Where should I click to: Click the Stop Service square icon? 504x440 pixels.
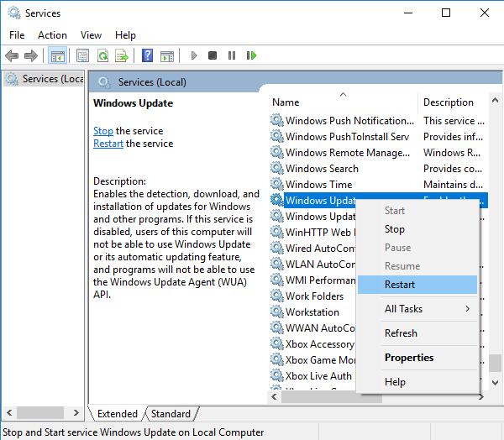[x=213, y=55]
